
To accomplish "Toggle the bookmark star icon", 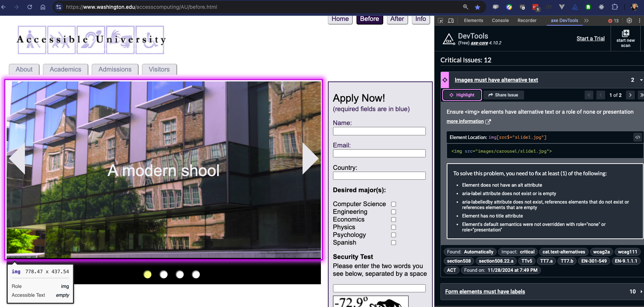I will [x=477, y=7].
